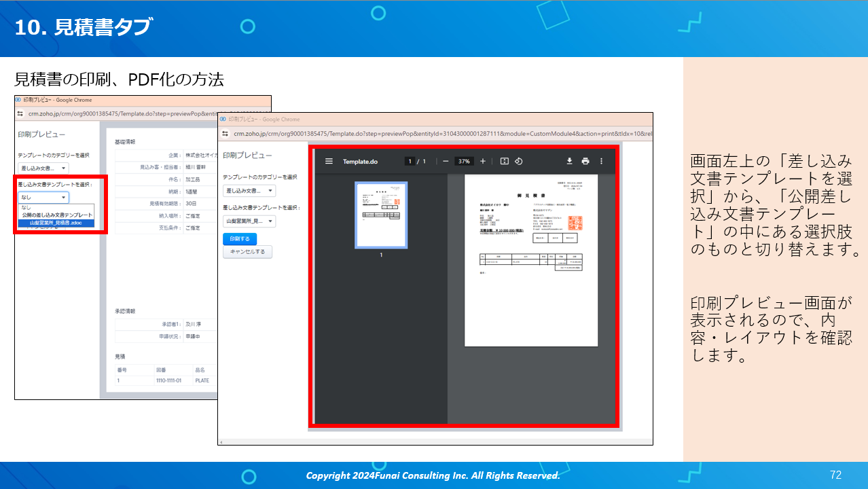Click back window なし template dropdown
This screenshot has height=489, width=868.
43,198
